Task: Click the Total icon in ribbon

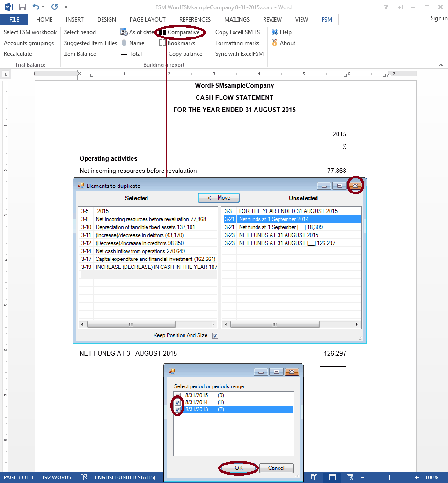Action: pyautogui.click(x=124, y=55)
